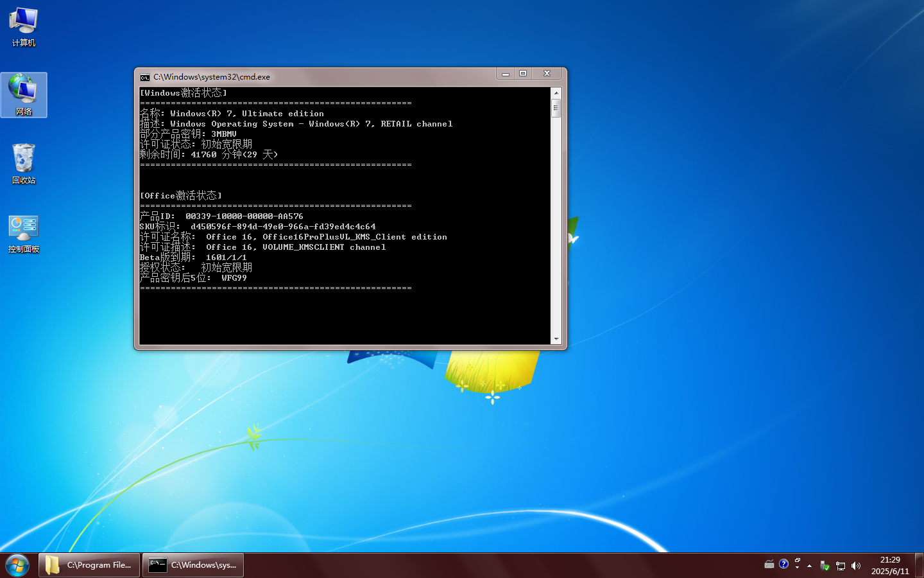Open the language bar help icon
This screenshot has width=924, height=578.
pos(783,564)
